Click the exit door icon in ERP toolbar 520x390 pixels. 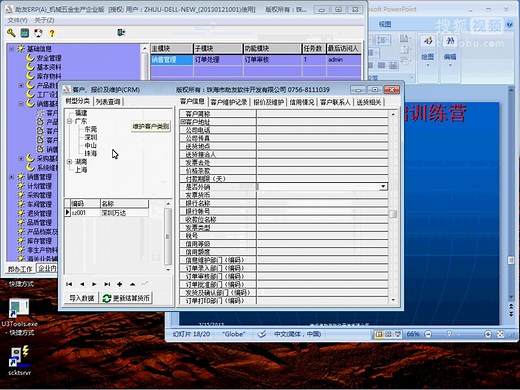(121, 32)
